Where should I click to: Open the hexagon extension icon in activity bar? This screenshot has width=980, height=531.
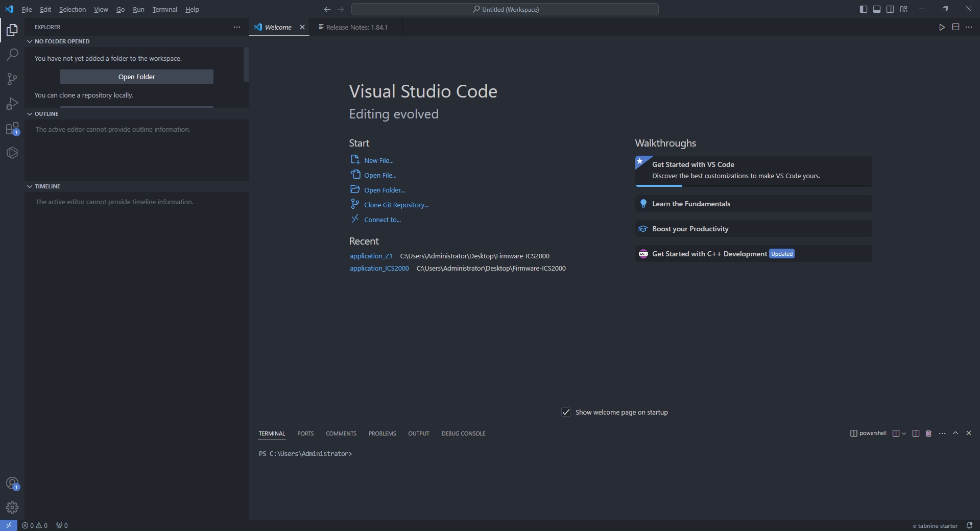tap(12, 153)
